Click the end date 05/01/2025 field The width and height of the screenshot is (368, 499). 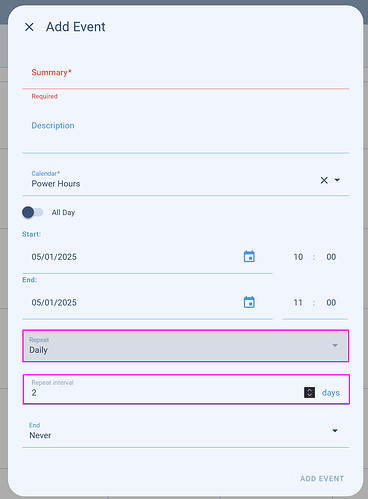tap(133, 303)
